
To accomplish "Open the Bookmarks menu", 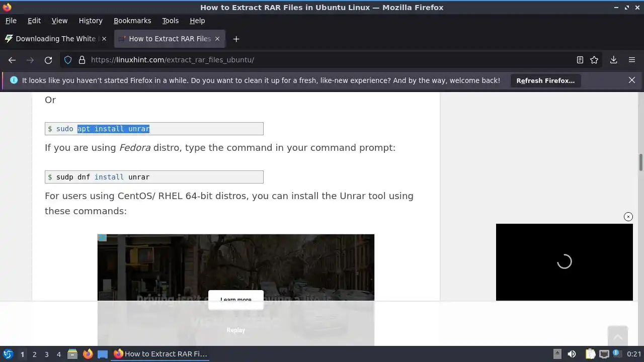I will (x=132, y=21).
